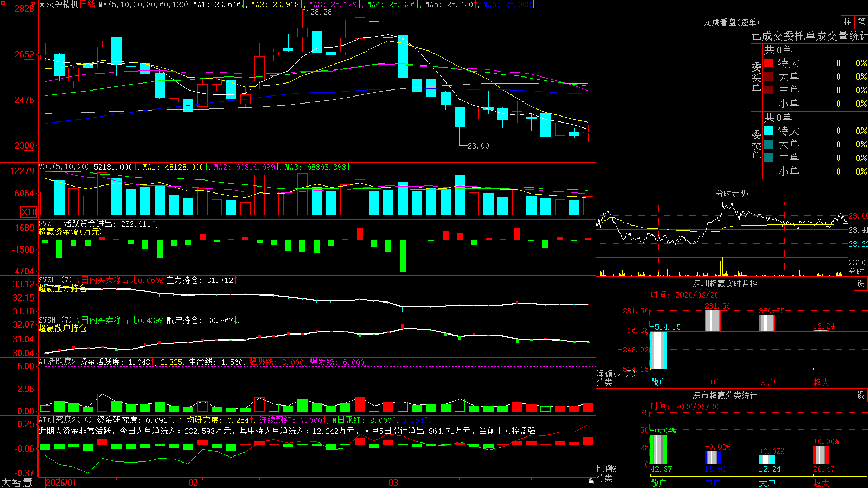This screenshot has width=868, height=488.
Task: Open 设 settings for 深圳超赢实时监控
Action: [861, 284]
